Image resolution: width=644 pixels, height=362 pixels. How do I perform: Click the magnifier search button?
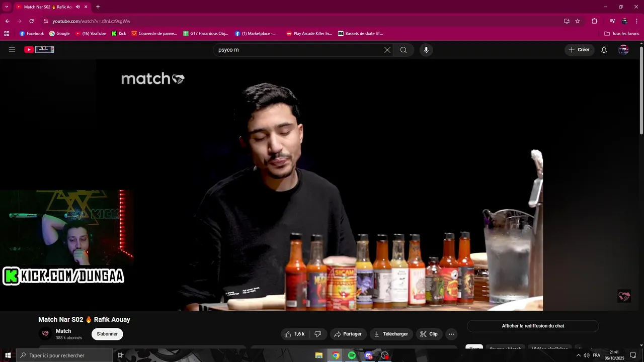(x=404, y=50)
